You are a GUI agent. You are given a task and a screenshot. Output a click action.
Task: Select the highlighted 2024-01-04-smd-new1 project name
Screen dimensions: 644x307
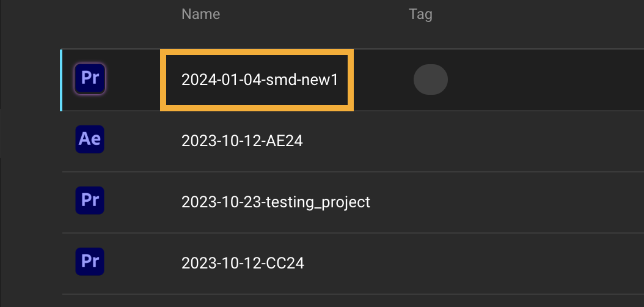point(259,80)
